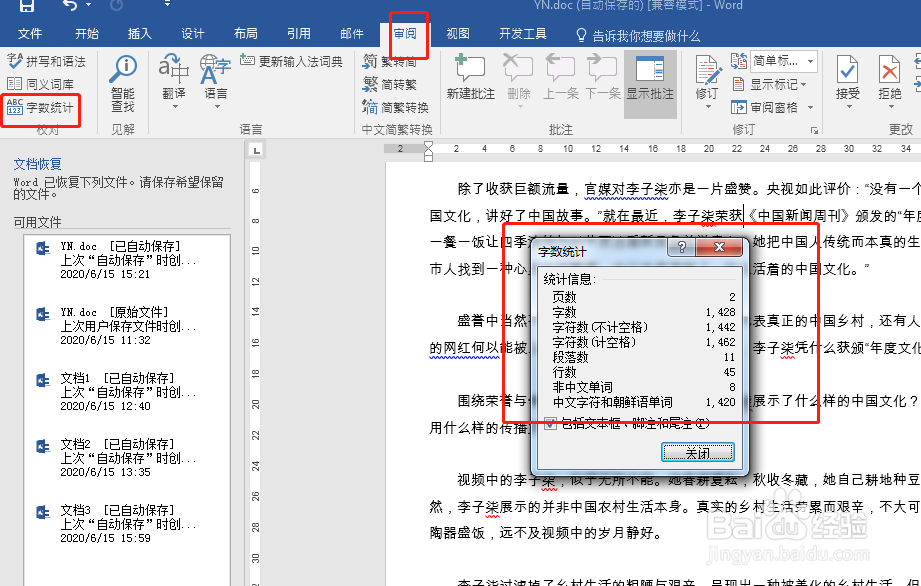921x586 pixels.
Task: Open recovered file YN.doc [已自动保存]
Action: 126,260
